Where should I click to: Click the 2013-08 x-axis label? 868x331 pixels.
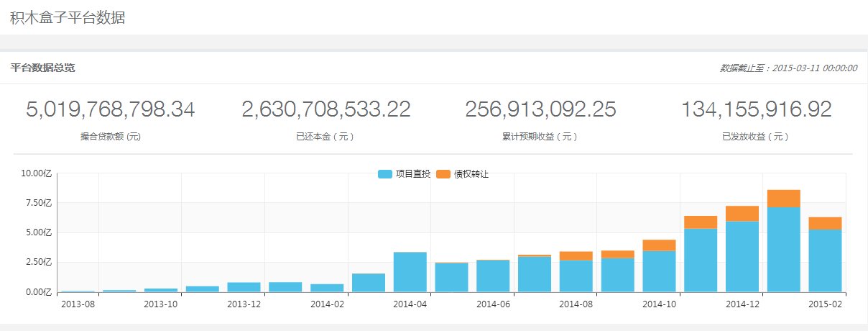click(x=78, y=304)
